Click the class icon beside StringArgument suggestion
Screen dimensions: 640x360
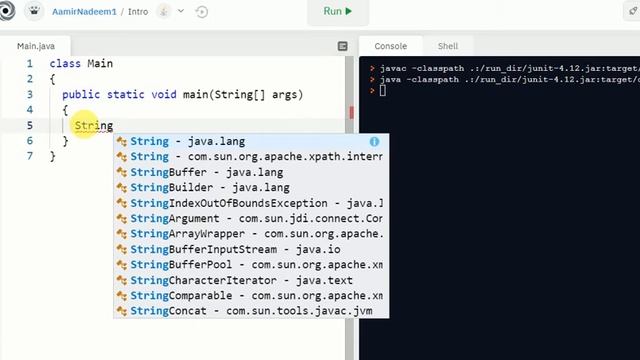point(122,219)
